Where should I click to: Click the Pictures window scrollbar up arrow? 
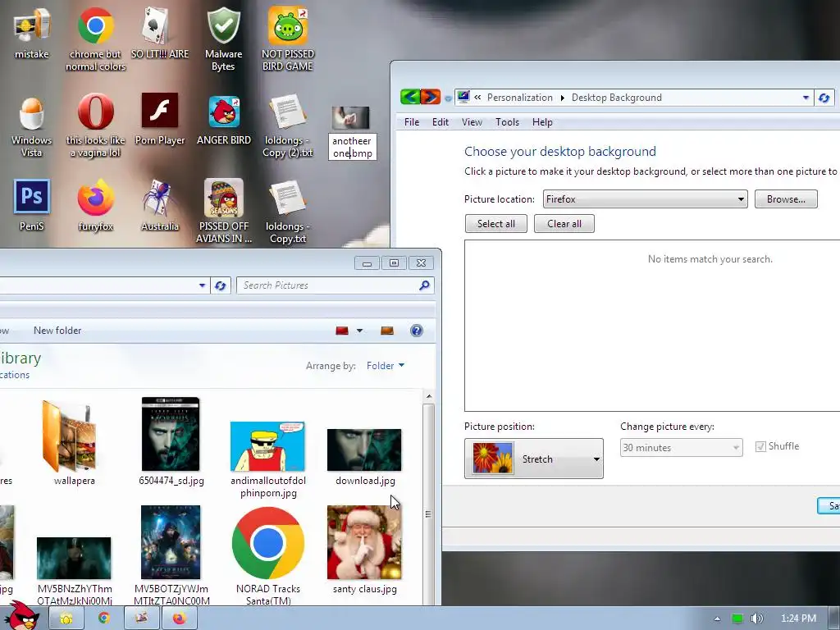(428, 396)
